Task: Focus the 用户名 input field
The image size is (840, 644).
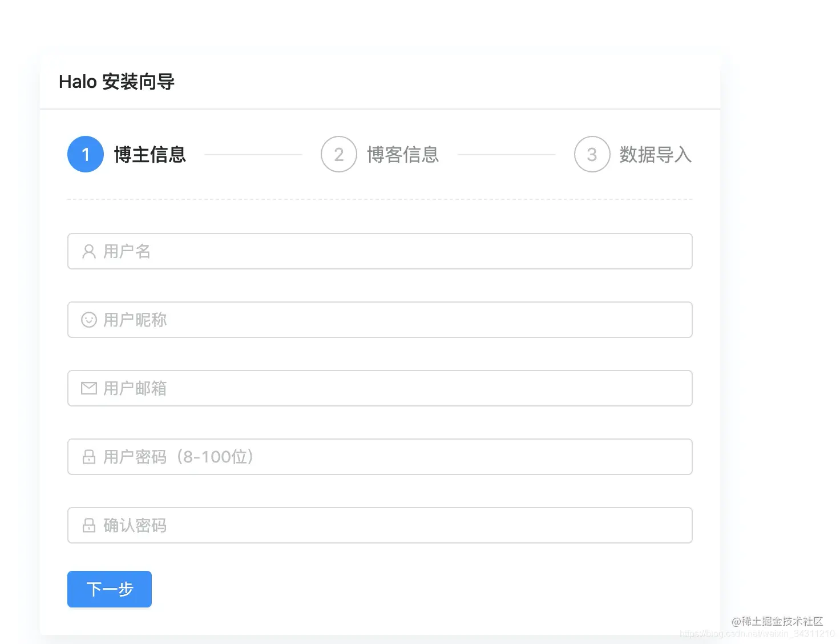Action: click(380, 251)
